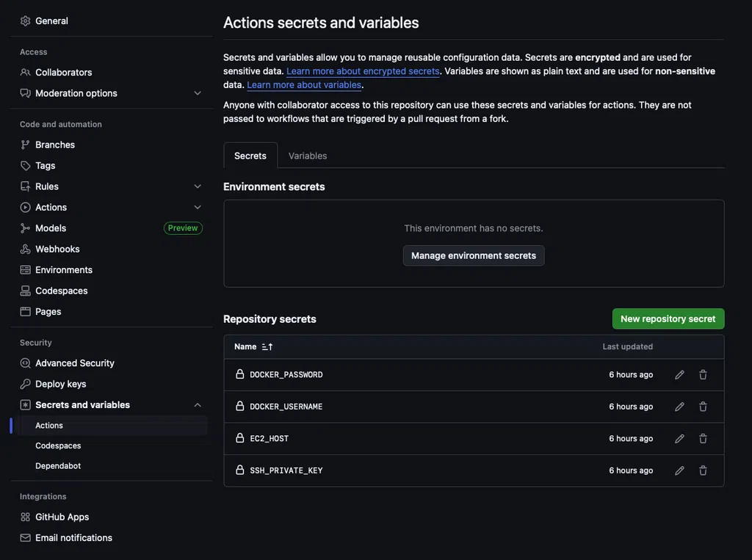
Task: Delete the SSH_PRIVATE_KEY secret via trash icon
Action: point(703,470)
